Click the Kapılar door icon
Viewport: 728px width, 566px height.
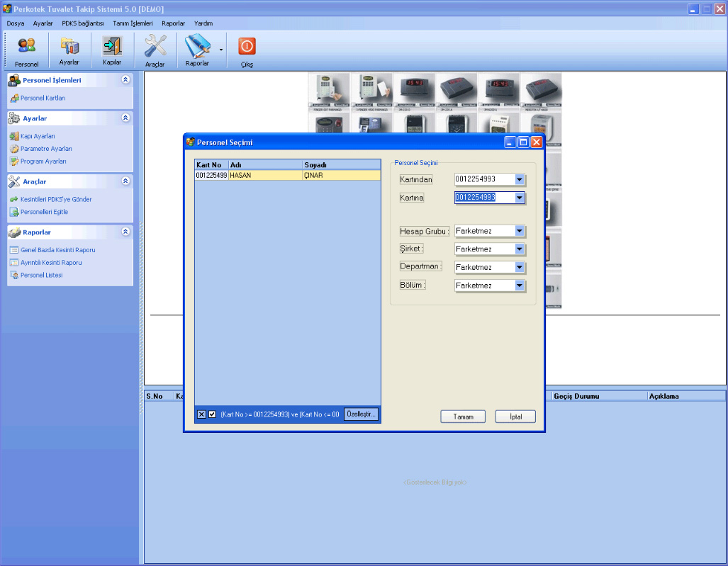(112, 47)
